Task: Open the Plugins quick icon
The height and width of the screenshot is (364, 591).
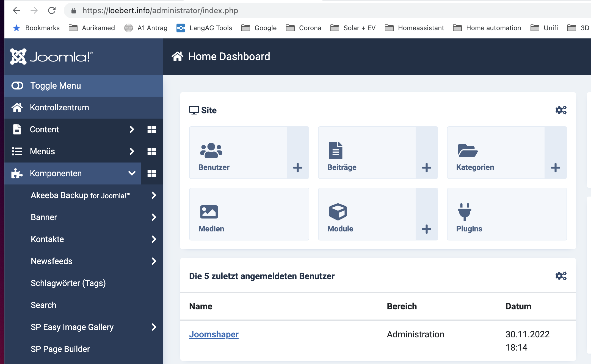Action: click(507, 214)
